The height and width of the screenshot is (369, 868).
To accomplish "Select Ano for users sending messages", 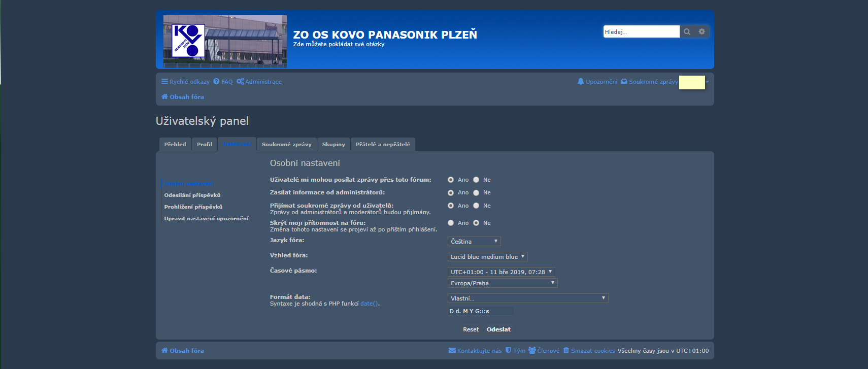I will [x=451, y=180].
